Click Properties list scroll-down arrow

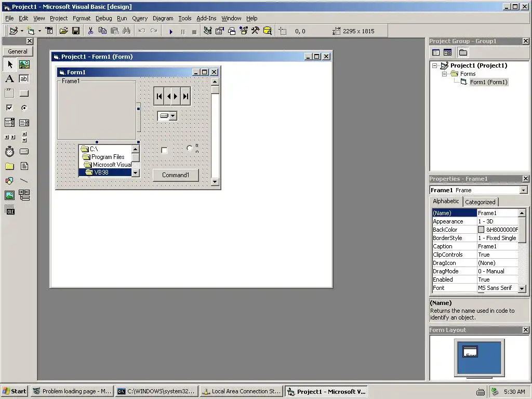(x=522, y=289)
